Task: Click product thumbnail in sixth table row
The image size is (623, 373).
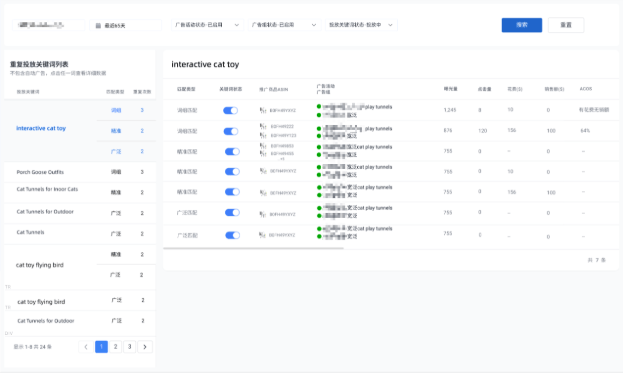Action: [x=263, y=214]
